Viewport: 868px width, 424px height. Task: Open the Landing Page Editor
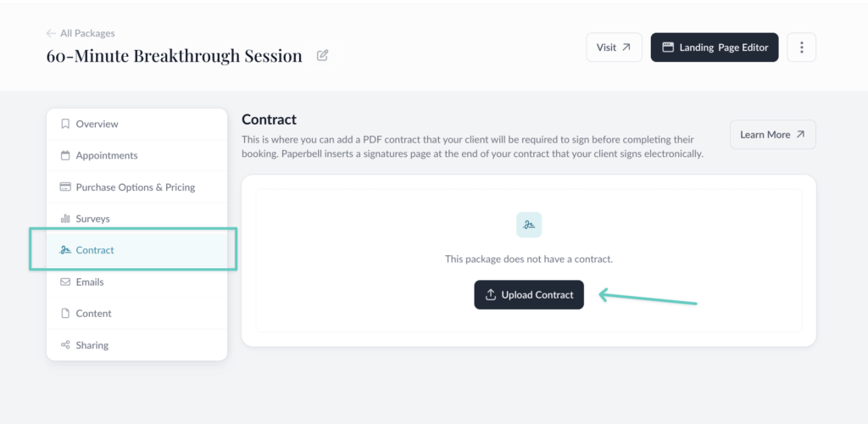pos(714,47)
